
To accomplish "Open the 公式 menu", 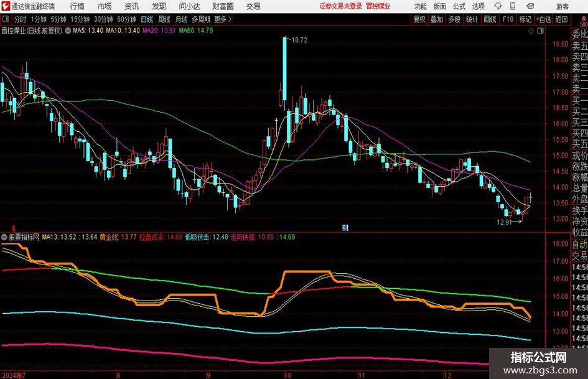I will (459, 6).
